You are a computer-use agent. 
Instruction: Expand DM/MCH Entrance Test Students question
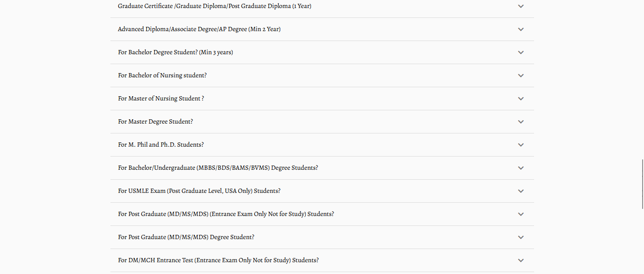click(521, 260)
